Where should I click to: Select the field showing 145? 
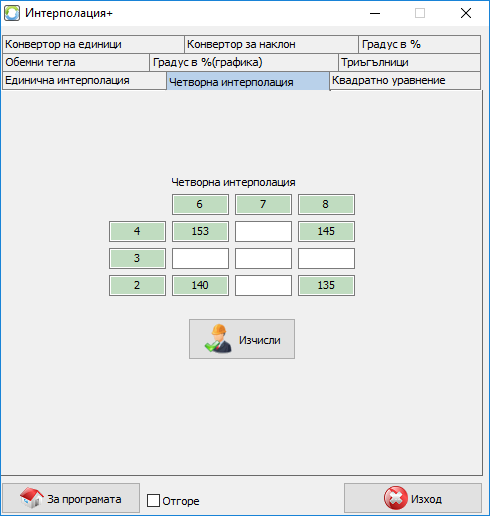pos(326,231)
